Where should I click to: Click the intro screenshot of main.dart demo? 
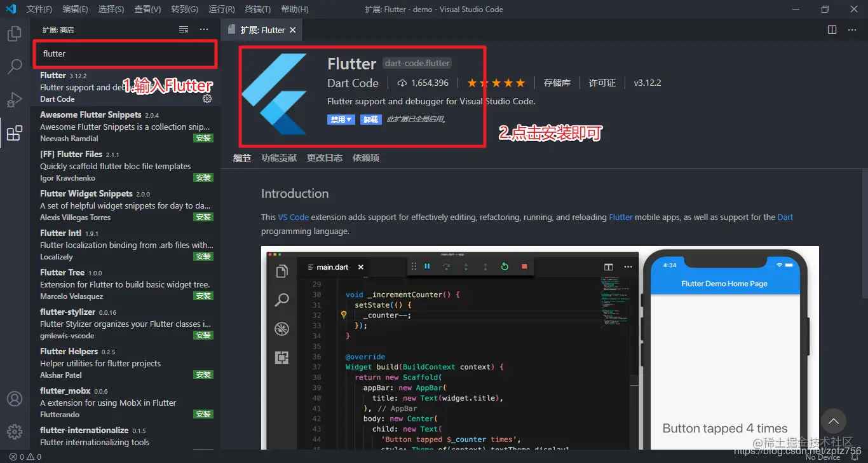[x=540, y=348]
